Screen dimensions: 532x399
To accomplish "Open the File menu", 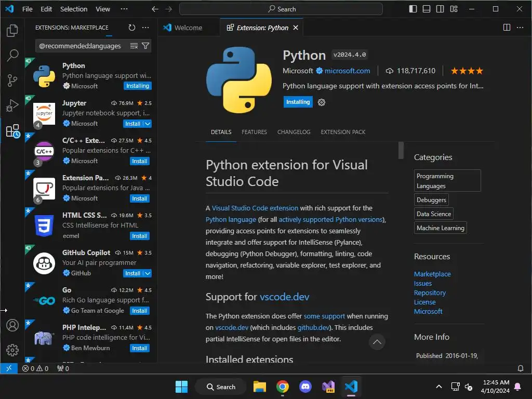I will (27, 9).
